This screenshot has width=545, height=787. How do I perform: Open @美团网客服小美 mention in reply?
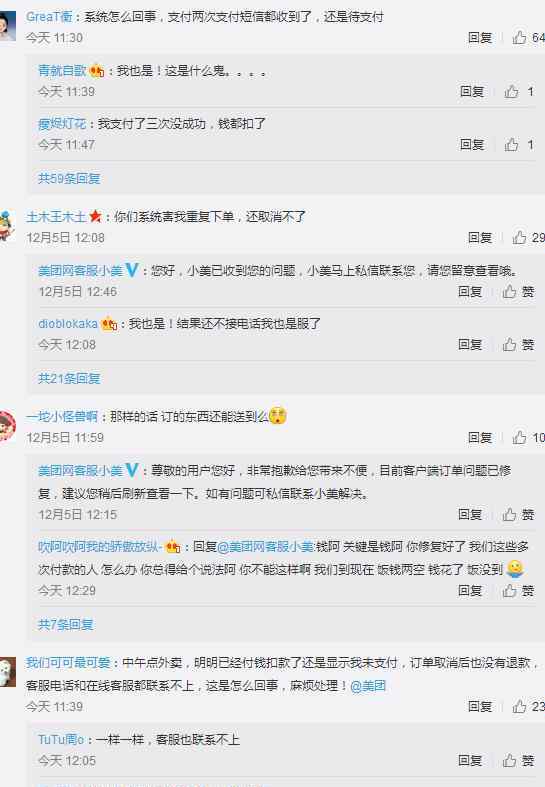[x=266, y=547]
